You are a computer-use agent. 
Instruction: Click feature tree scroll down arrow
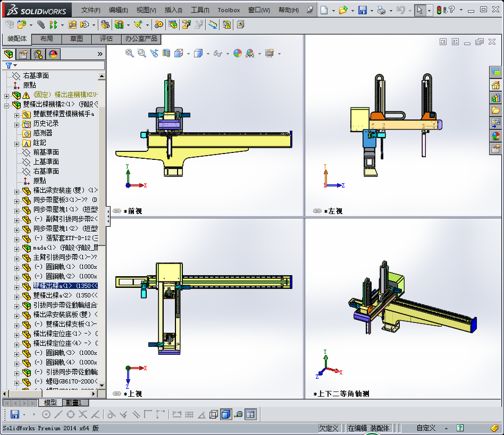102,385
